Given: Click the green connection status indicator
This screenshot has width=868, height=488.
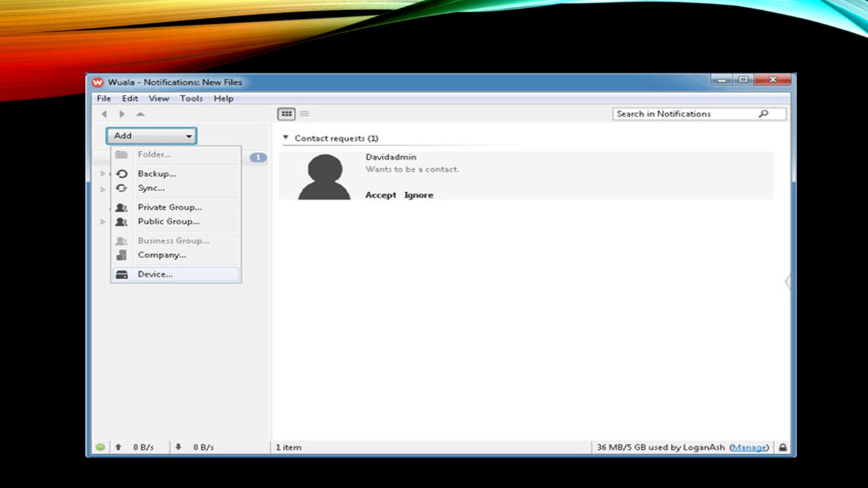Looking at the screenshot, I should [100, 447].
